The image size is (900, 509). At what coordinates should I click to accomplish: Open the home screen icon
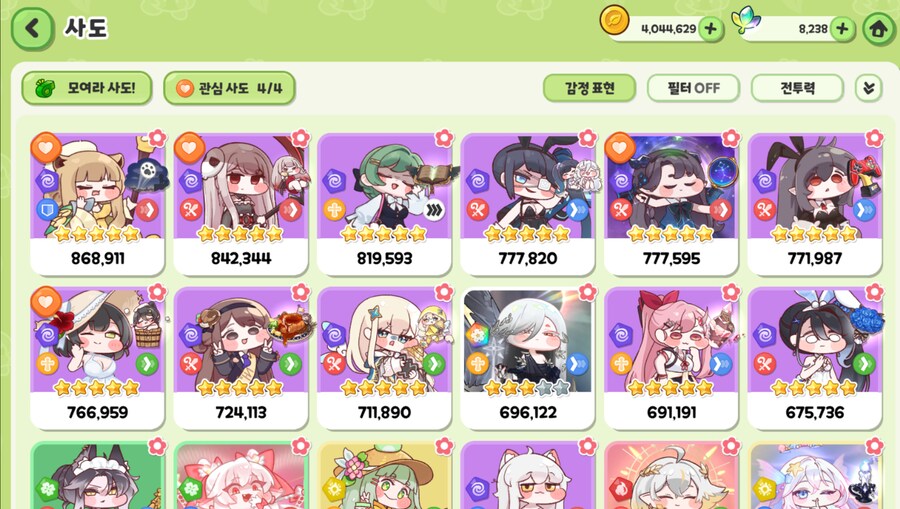(879, 28)
